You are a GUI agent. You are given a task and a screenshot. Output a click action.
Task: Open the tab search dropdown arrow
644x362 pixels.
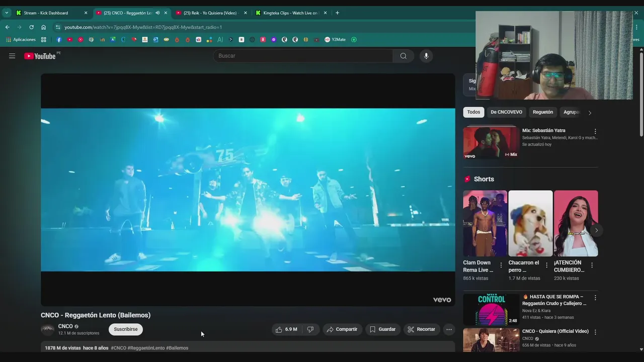7,13
